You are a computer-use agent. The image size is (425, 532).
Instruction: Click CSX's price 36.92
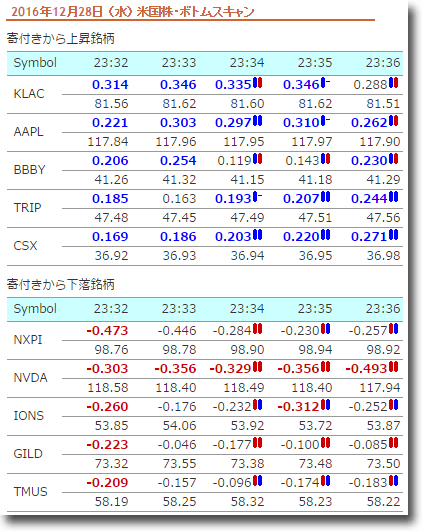111,255
